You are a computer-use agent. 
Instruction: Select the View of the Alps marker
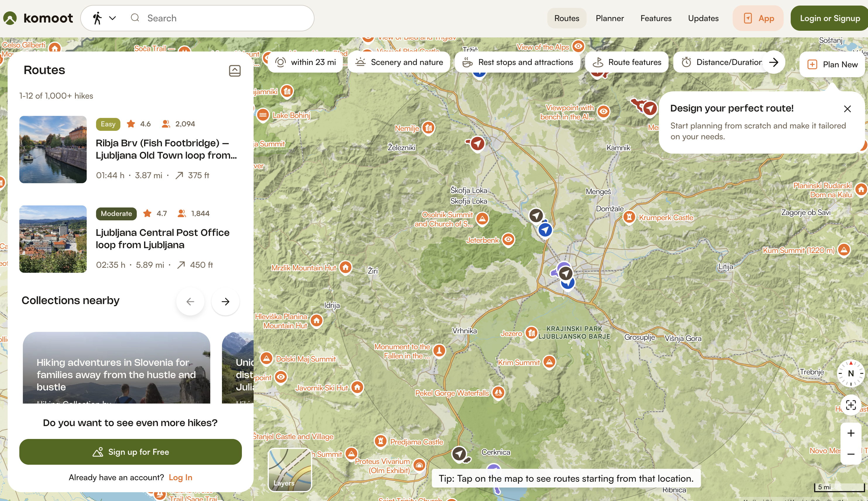pos(578,46)
